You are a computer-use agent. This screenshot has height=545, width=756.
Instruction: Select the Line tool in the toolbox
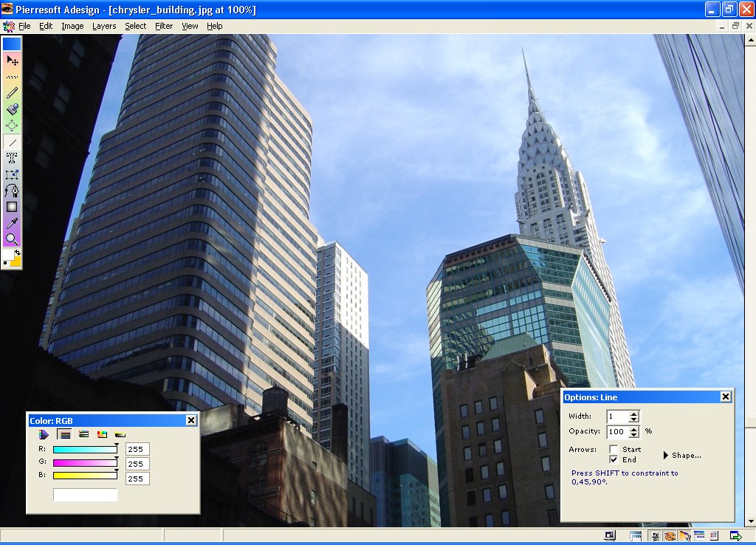[12, 142]
